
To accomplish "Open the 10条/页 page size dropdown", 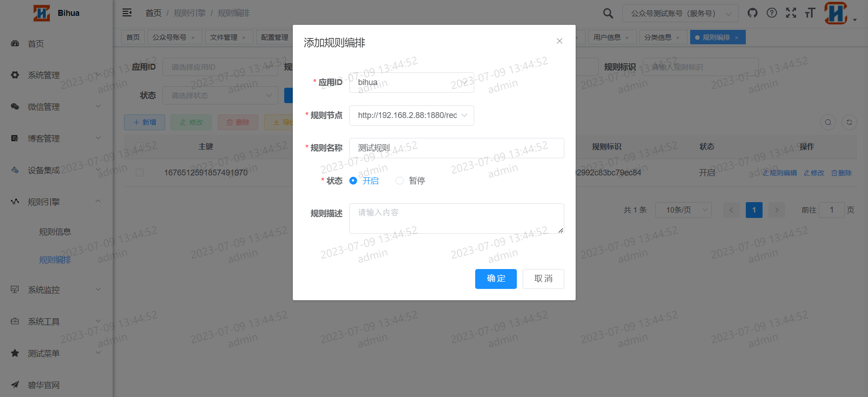I will [683, 210].
